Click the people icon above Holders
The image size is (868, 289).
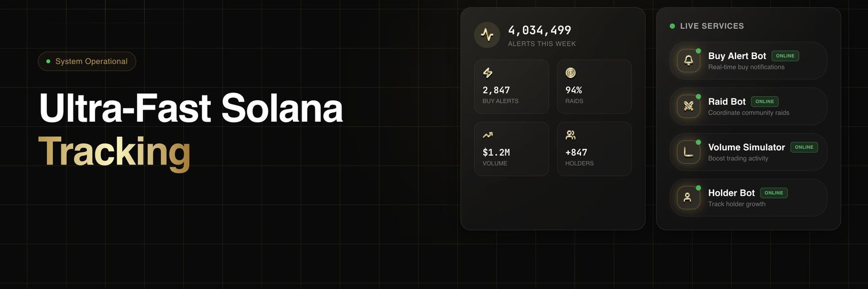(x=571, y=135)
